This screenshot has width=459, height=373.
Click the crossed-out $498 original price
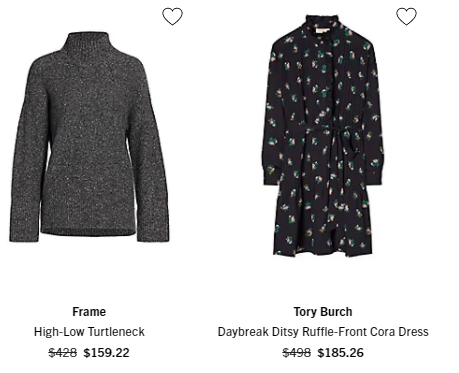(297, 353)
